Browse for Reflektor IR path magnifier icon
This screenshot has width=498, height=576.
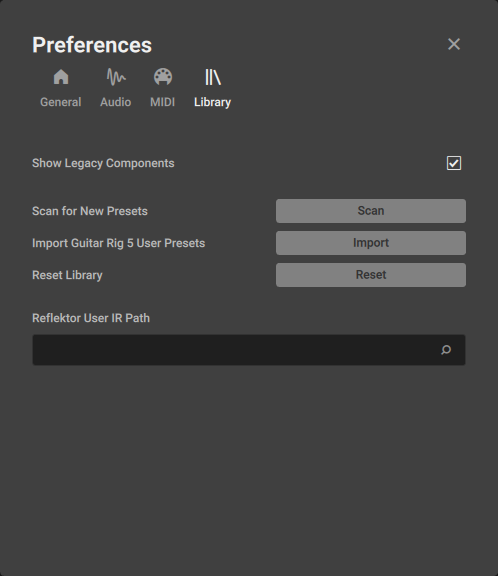(446, 350)
